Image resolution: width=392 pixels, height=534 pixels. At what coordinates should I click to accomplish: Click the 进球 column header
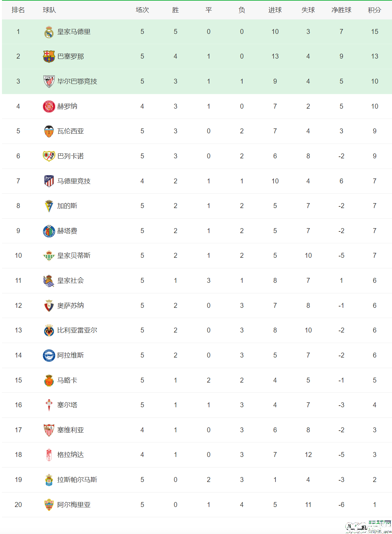pos(275,10)
